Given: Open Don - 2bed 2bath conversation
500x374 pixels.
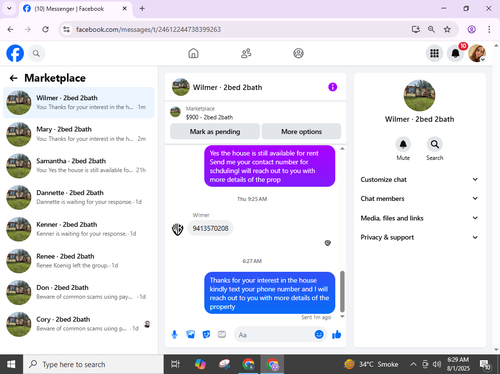Looking at the screenshot, I should (79, 292).
